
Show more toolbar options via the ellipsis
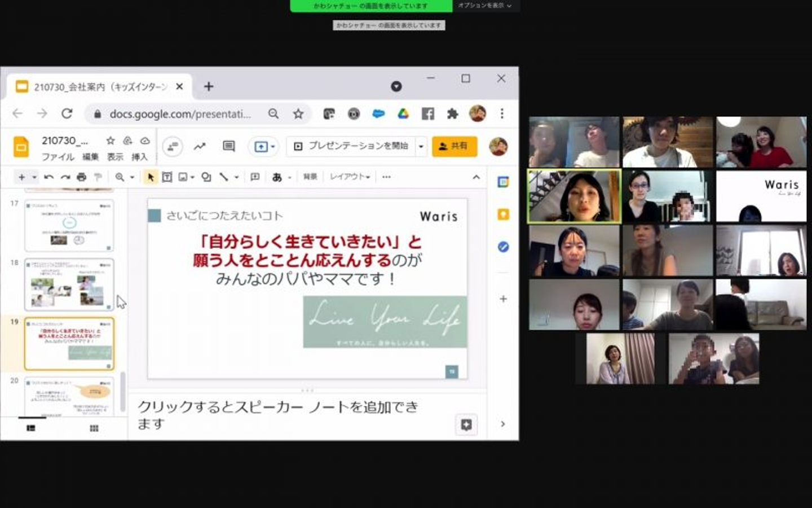(386, 177)
